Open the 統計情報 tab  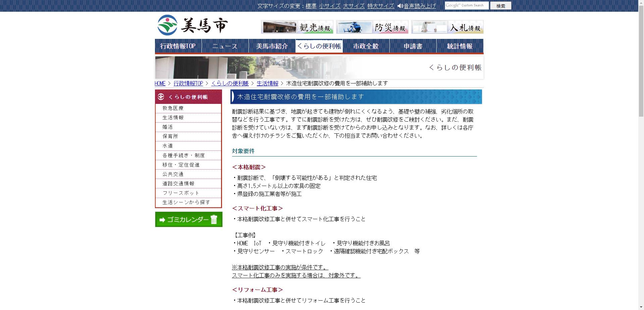click(x=460, y=46)
